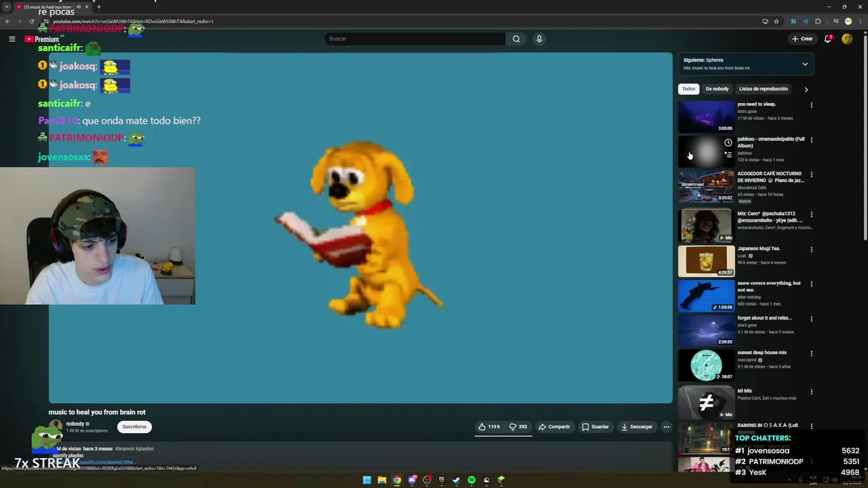Open 'you need to sleep.' video thumbnail
The height and width of the screenshot is (488, 868).
[x=706, y=117]
